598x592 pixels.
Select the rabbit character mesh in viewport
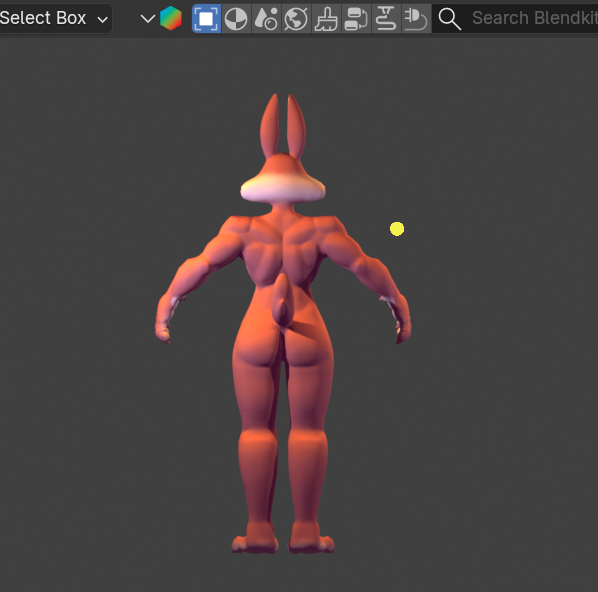283,324
